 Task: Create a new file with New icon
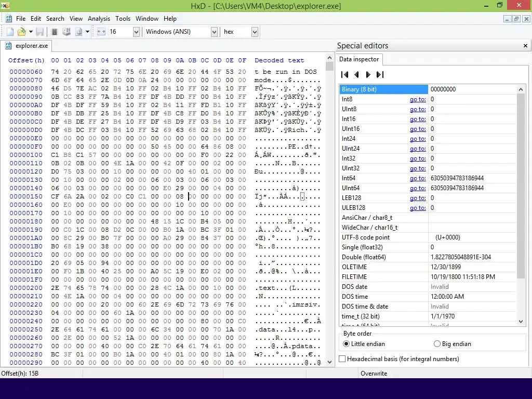10,32
